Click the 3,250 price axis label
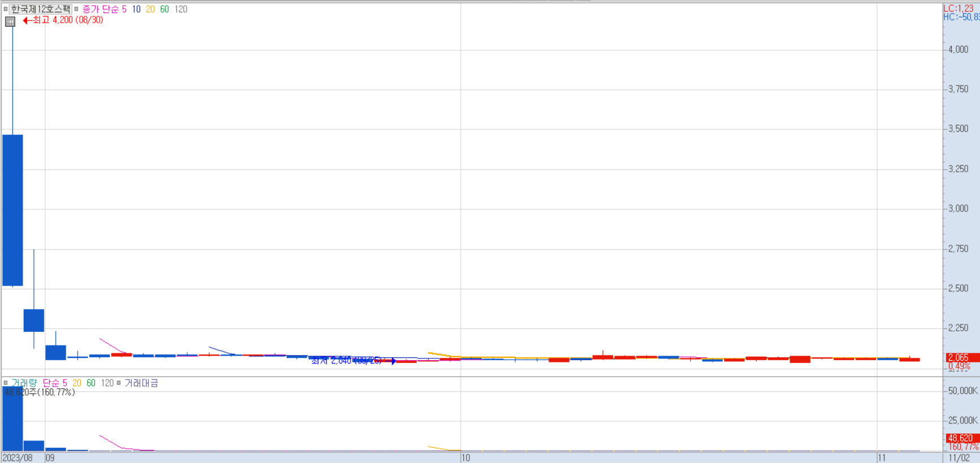Viewport: 980px width, 463px height. (958, 169)
